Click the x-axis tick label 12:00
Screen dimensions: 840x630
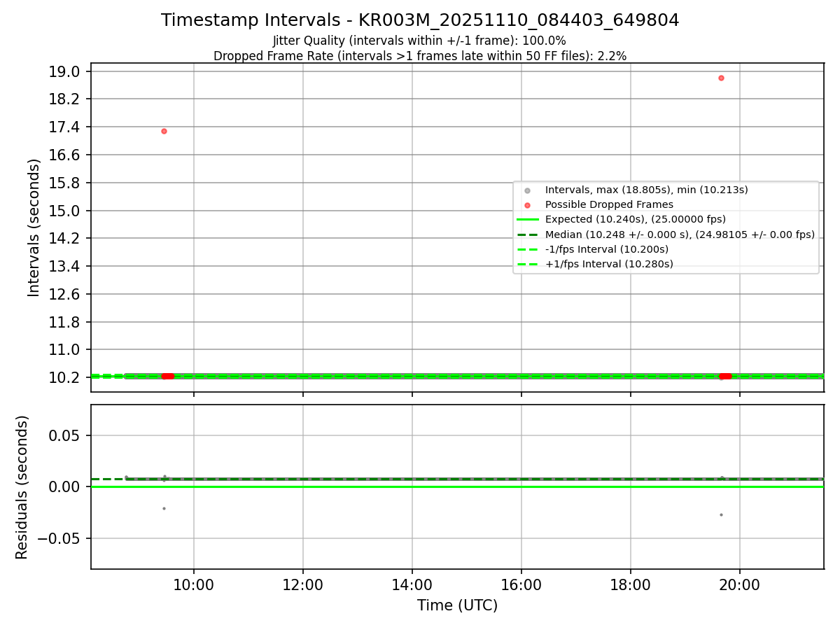[x=303, y=586]
